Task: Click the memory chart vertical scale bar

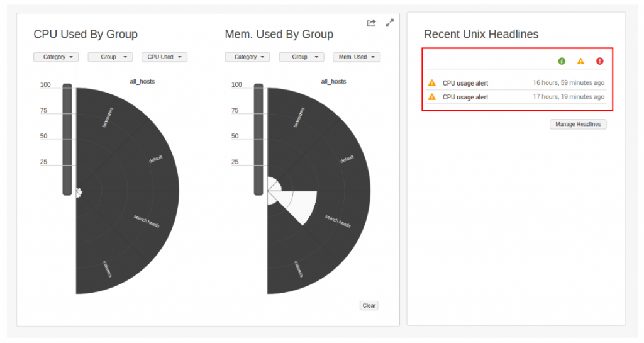Action: click(x=258, y=139)
